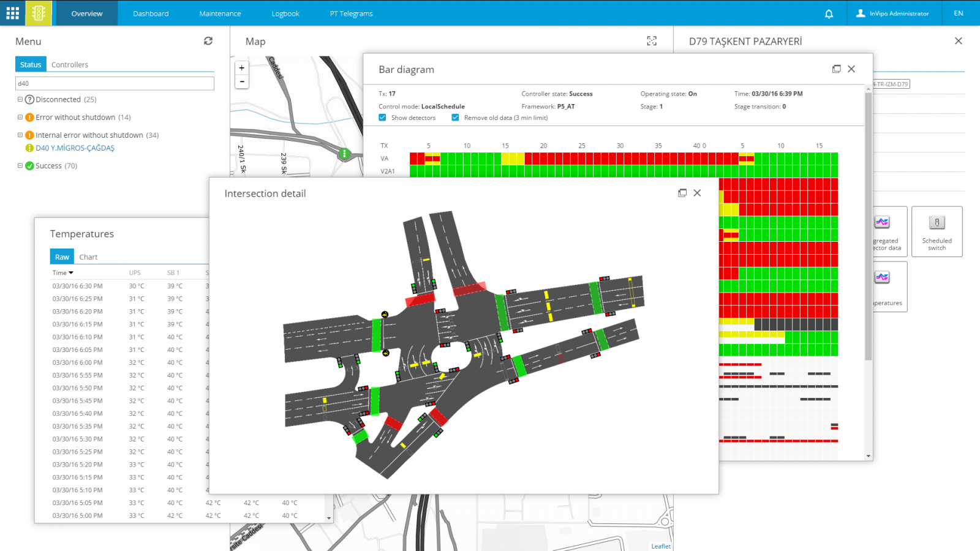
Task: Disable Remove old data 3 min limit
Action: click(455, 118)
